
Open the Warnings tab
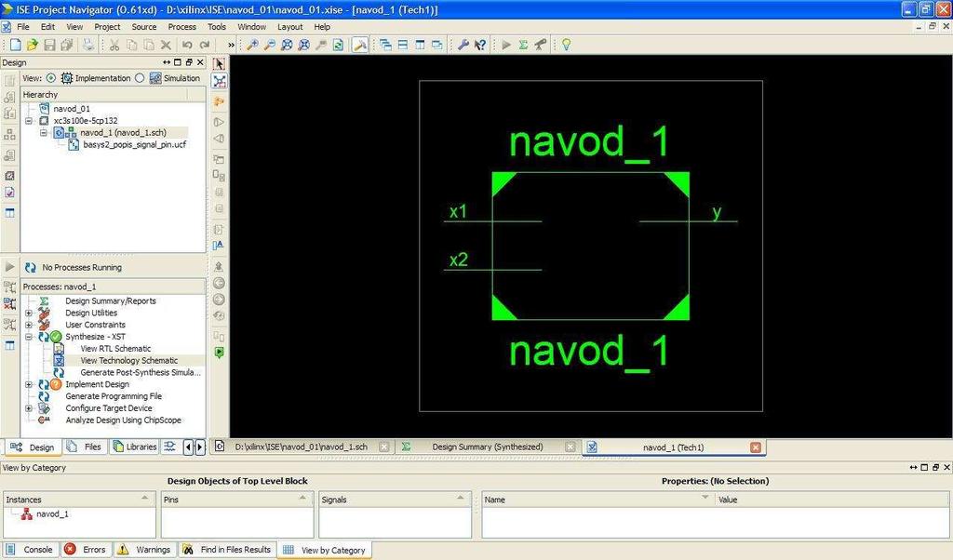coord(144,550)
